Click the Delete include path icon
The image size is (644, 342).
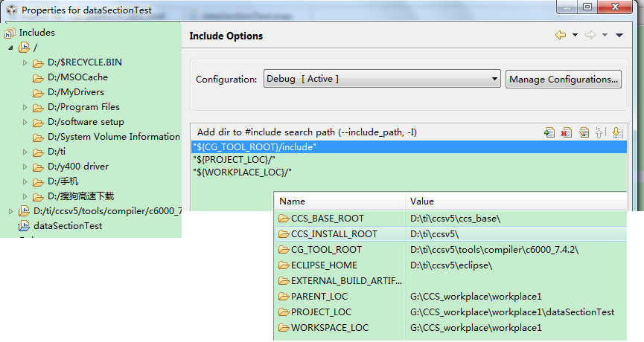click(567, 132)
